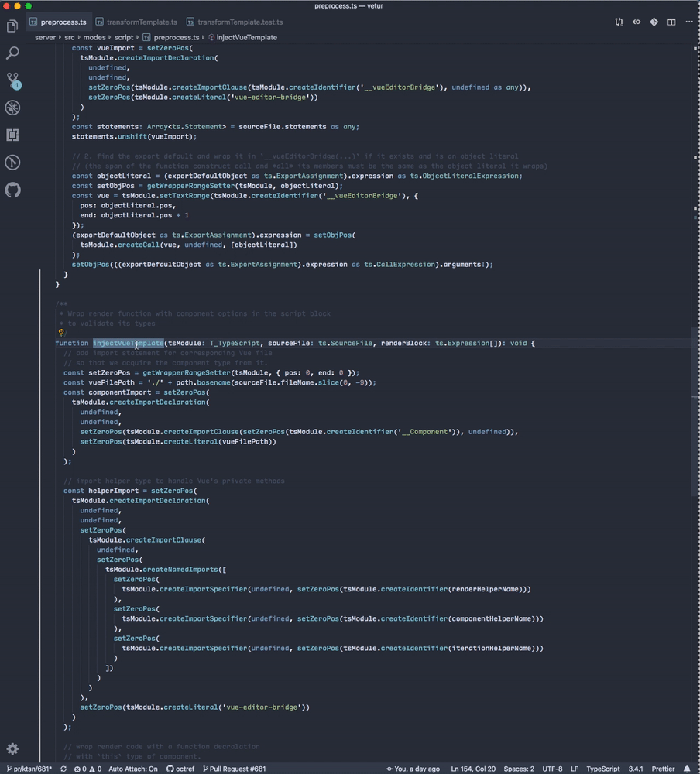Show errors count in status bar
Screen dimensions: 700x774
81,769
